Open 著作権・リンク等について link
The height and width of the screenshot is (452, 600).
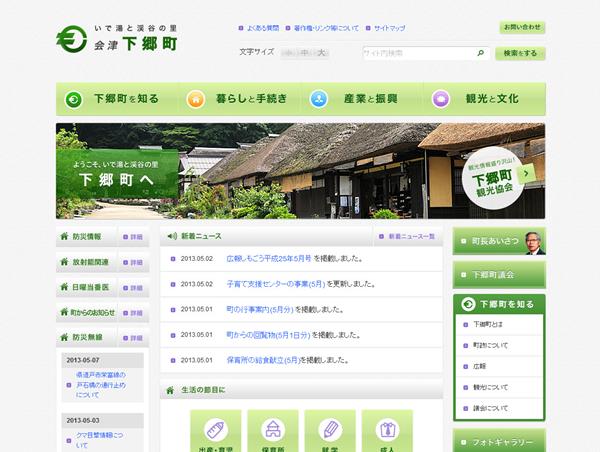[x=326, y=28]
